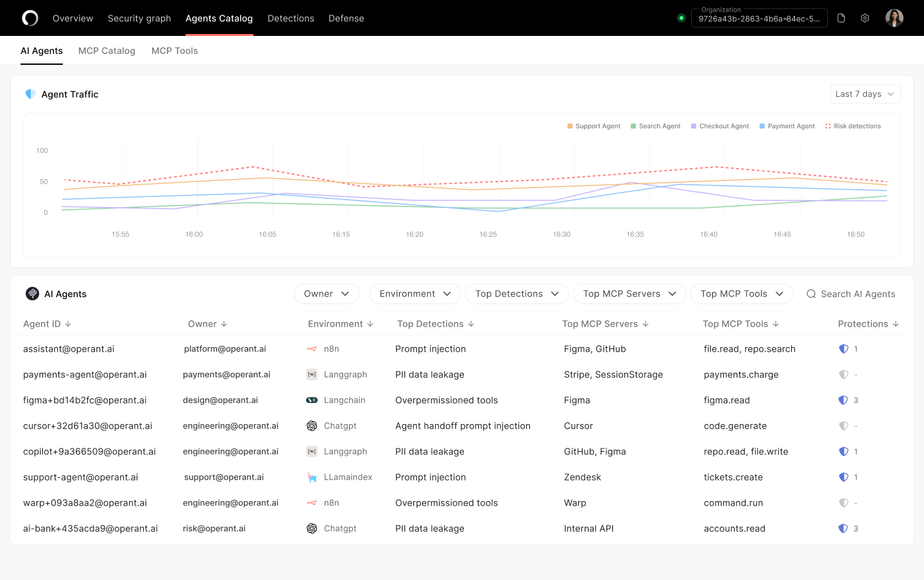This screenshot has width=924, height=580.
Task: Click 'repo.read, file.write' tools cell
Action: pos(746,452)
